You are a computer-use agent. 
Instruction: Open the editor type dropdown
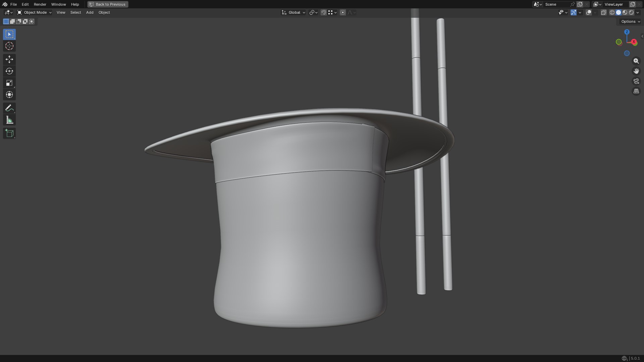point(8,12)
